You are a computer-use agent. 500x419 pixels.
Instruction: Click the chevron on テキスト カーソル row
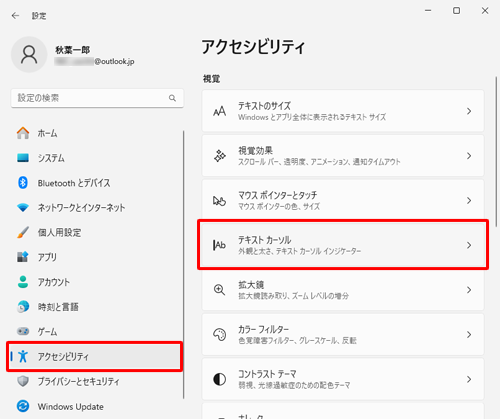point(469,245)
